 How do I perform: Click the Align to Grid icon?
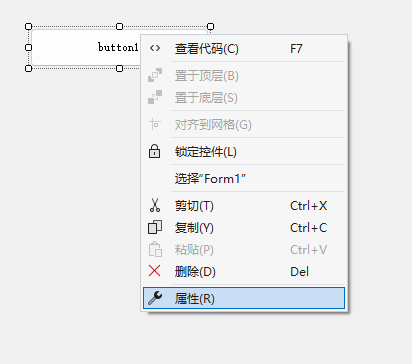click(155, 124)
